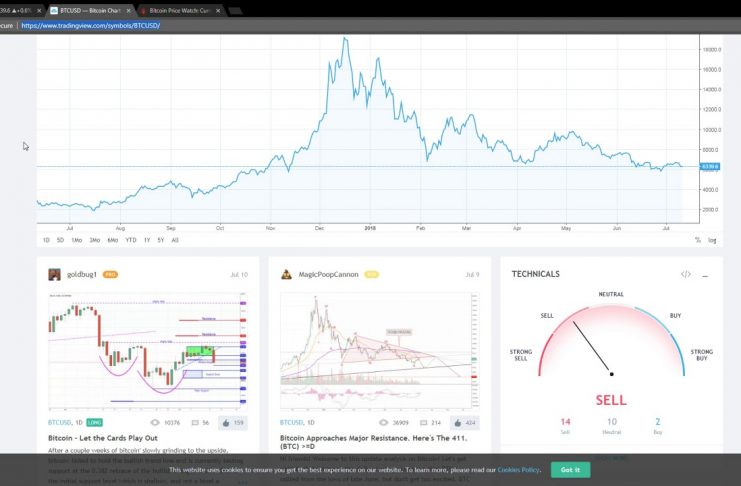Click the views eye icon showing 10376
741x486 pixels.
tap(155, 423)
